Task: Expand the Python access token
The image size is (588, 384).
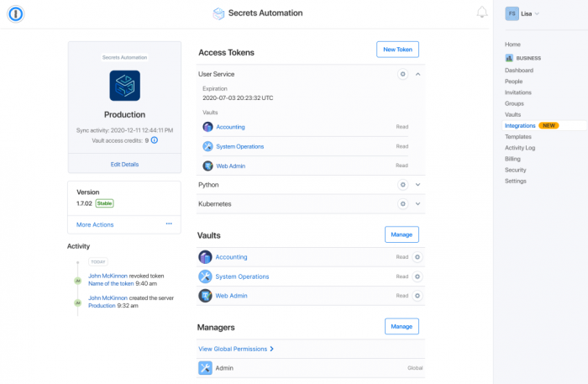Action: point(417,184)
